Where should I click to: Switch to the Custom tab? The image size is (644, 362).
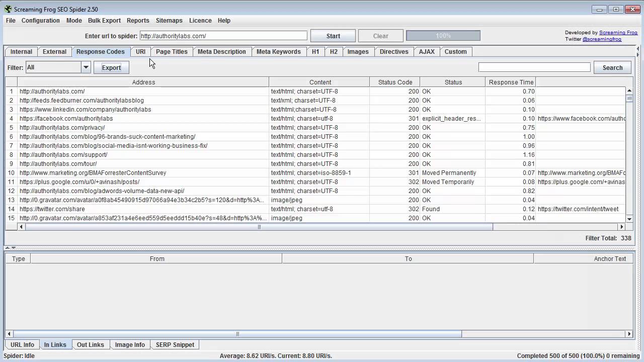click(456, 52)
